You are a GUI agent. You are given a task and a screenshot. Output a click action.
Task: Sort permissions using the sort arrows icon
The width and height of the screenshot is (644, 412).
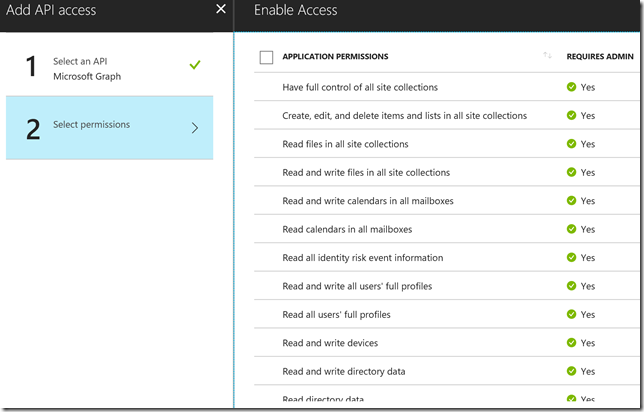(x=547, y=55)
